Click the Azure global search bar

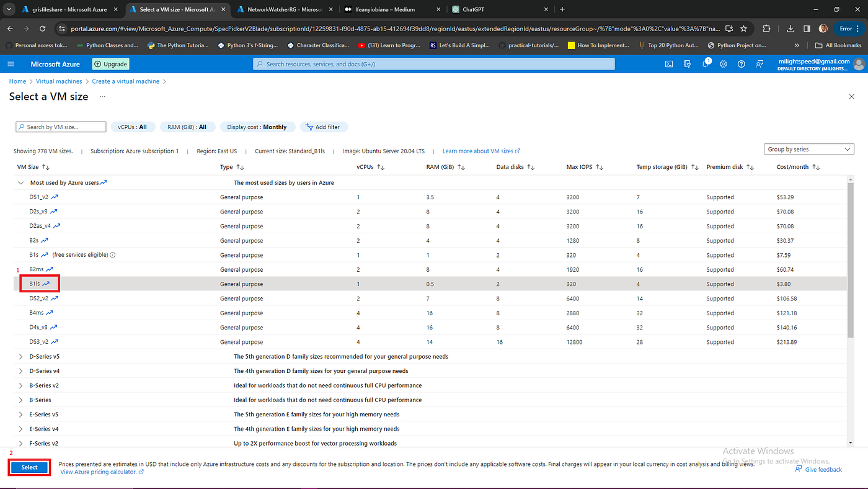tap(434, 64)
